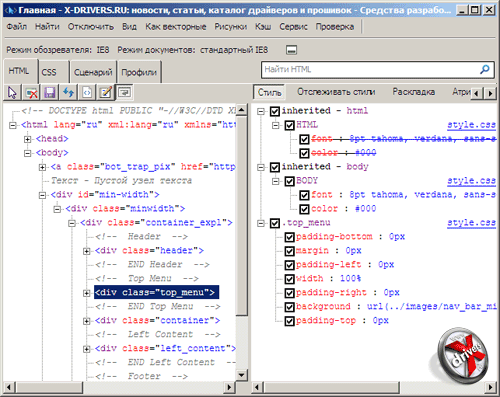
Task: Disable the width : 100% checkbox
Action: pyautogui.click(x=290, y=279)
